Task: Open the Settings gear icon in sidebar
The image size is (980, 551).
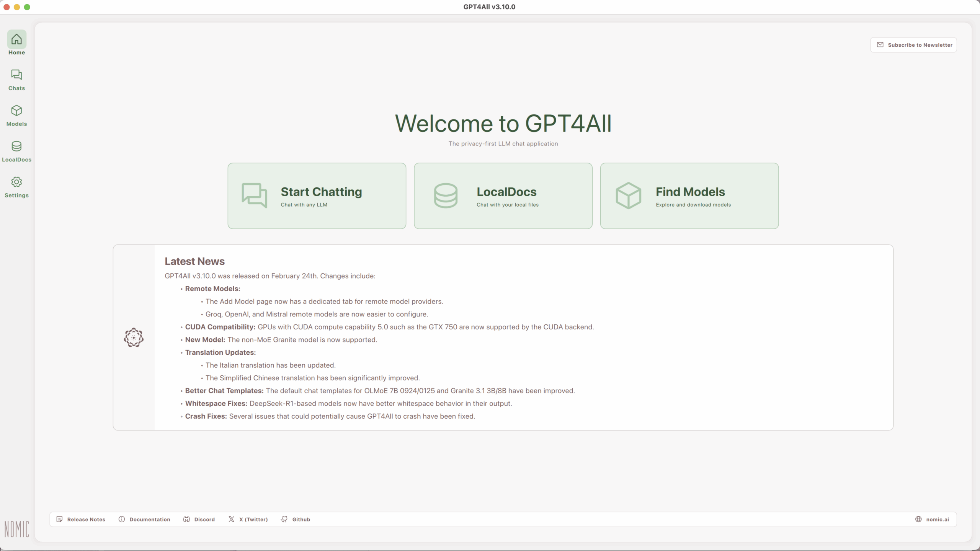Action: pos(16,182)
